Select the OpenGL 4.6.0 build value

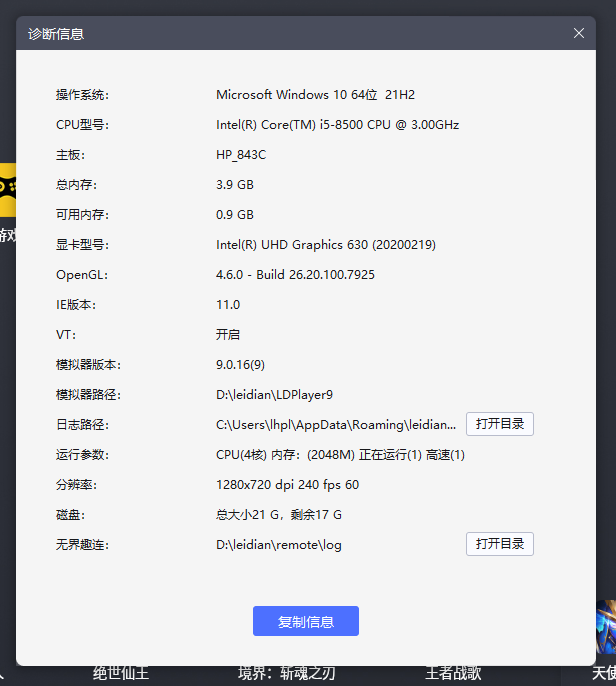295,275
